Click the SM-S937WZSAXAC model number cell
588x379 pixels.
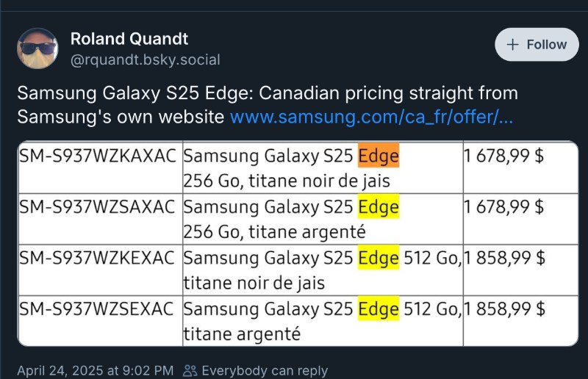click(98, 208)
